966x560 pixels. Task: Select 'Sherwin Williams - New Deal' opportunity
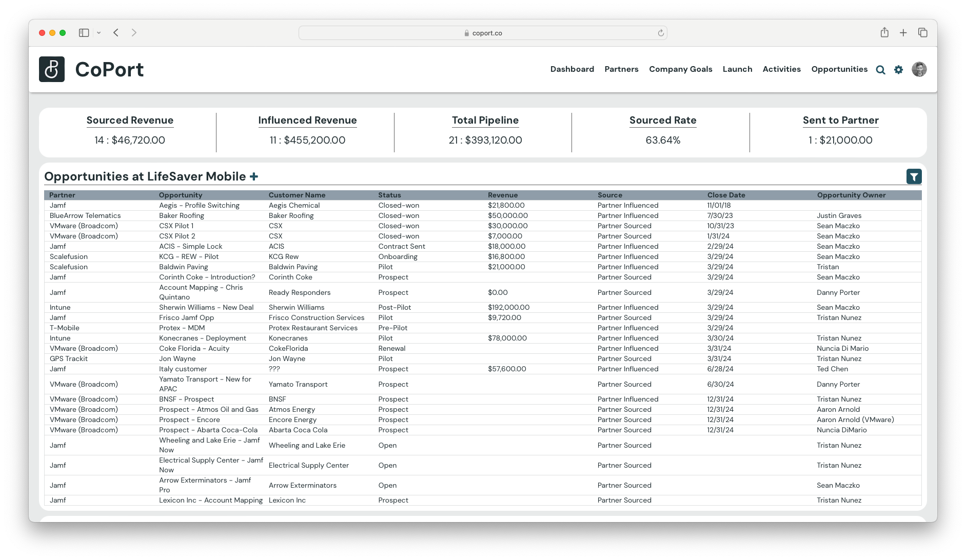click(x=206, y=308)
